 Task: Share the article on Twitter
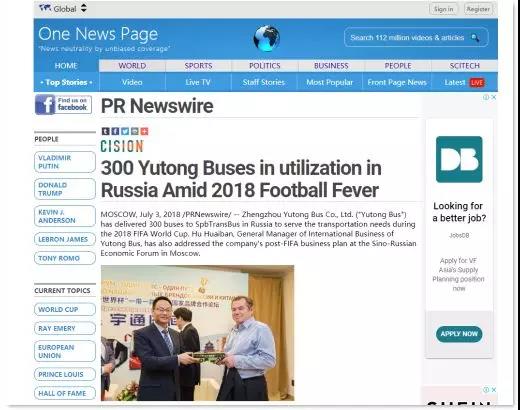pos(125,131)
